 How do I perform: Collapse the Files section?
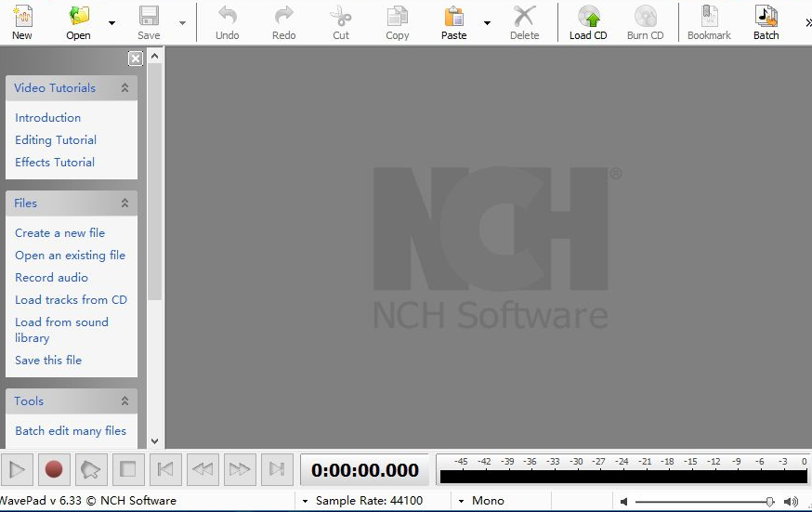pos(124,203)
